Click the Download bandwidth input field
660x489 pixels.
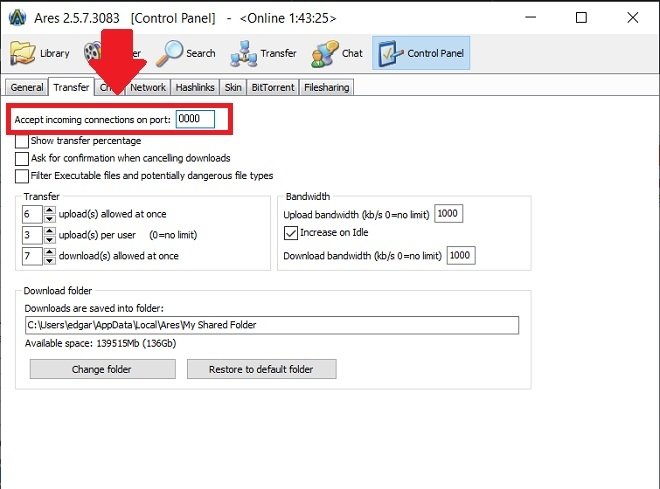460,255
